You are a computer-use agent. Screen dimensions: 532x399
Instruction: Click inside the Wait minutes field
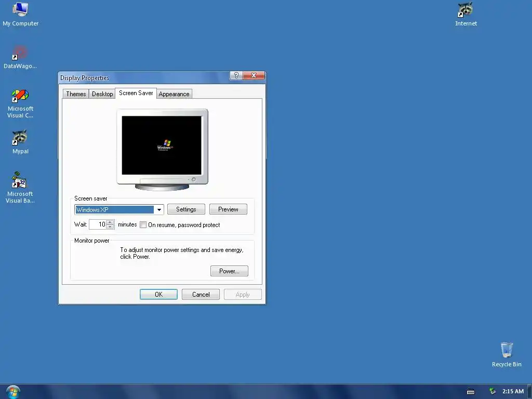point(98,224)
